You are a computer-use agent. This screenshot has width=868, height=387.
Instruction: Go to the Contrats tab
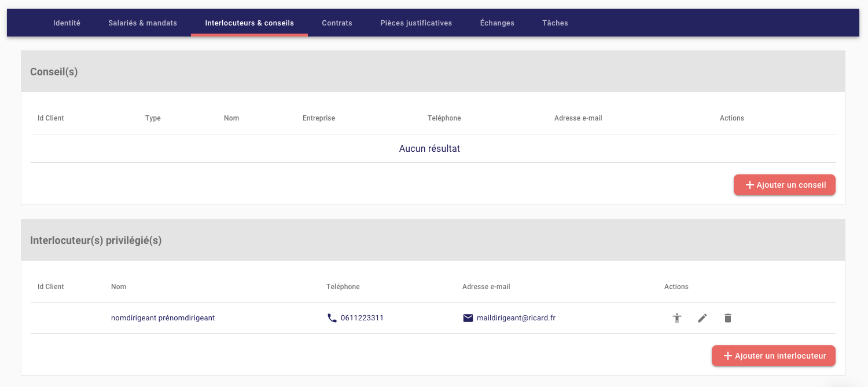coord(337,23)
